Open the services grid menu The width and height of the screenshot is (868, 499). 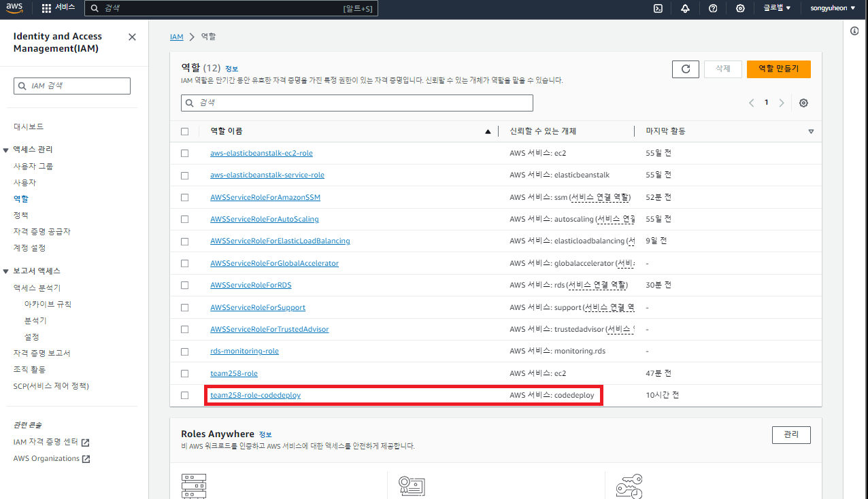coord(46,8)
